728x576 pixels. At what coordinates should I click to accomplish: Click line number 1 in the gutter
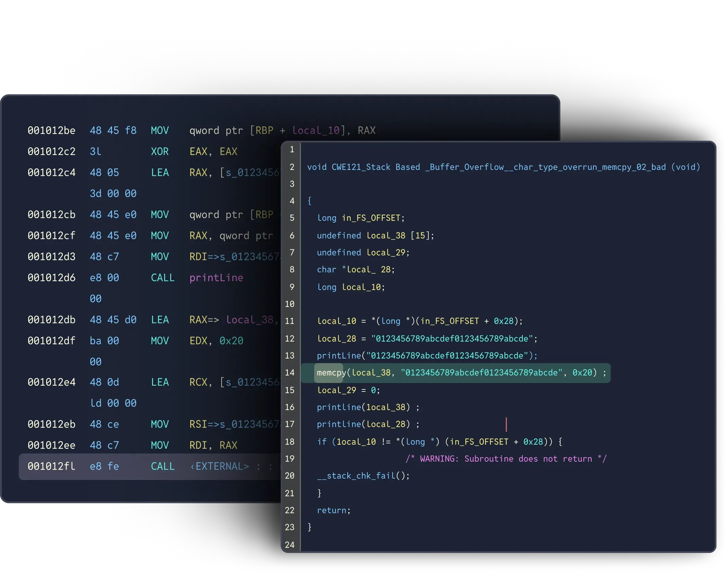click(x=292, y=150)
